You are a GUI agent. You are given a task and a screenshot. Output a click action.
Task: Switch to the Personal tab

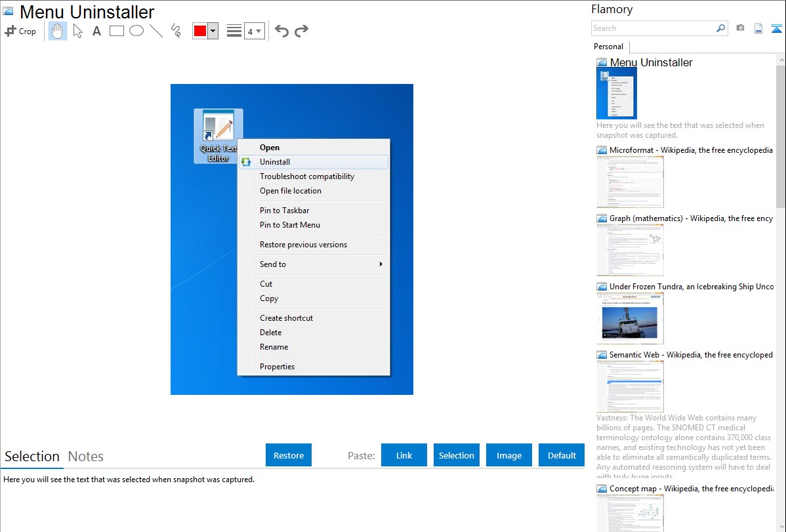point(609,47)
